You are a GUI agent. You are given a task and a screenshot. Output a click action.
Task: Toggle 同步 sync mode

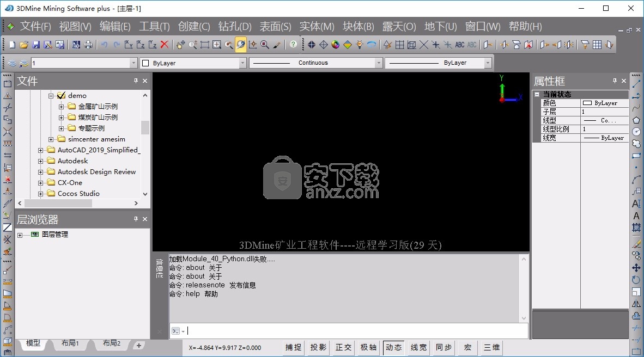(x=443, y=348)
